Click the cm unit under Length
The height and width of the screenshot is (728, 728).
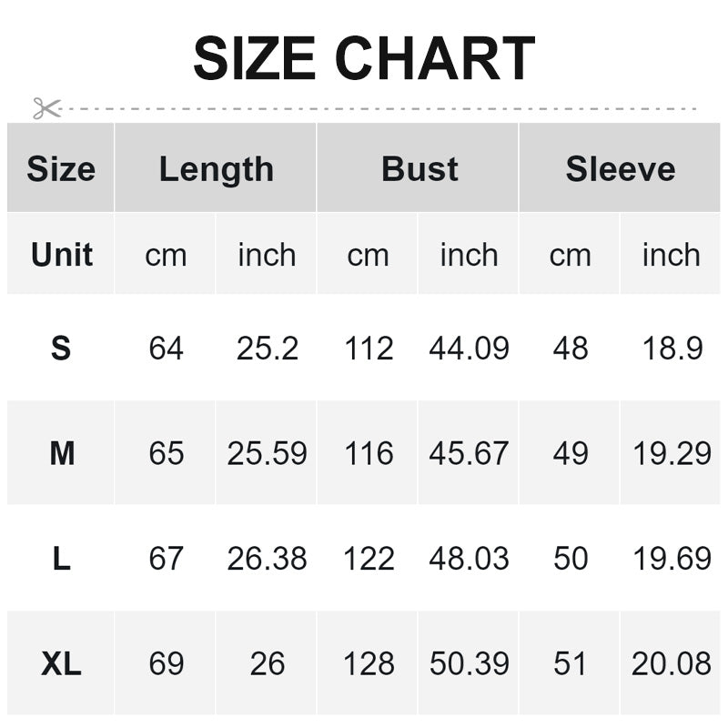(x=166, y=256)
